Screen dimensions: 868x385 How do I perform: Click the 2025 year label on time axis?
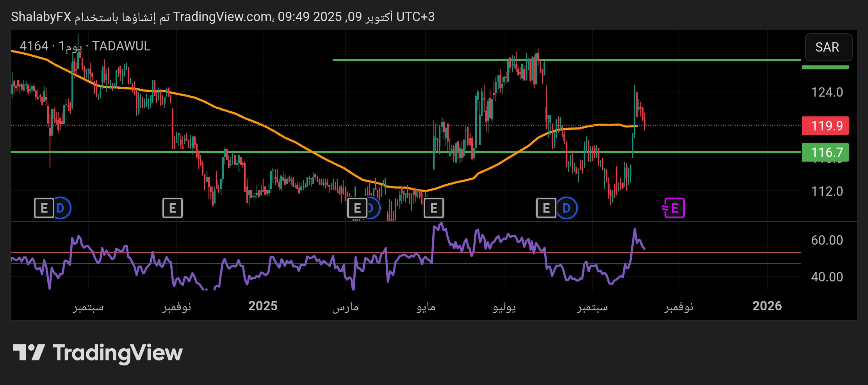pos(263,306)
